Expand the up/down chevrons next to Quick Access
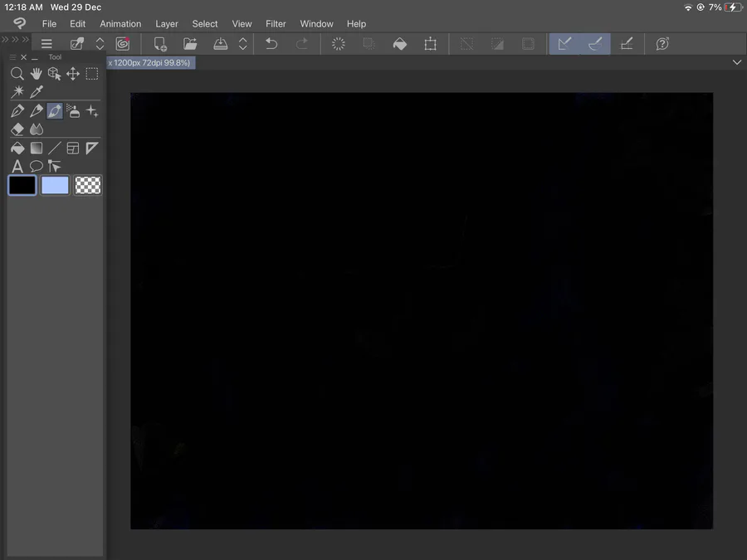Viewport: 747px width, 560px height. (x=100, y=44)
